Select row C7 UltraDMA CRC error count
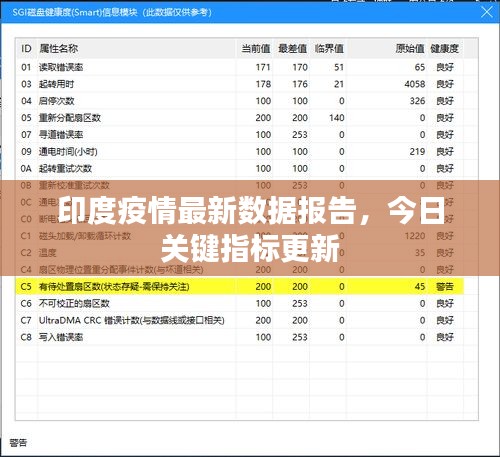The width and height of the screenshot is (500, 457). point(240,320)
